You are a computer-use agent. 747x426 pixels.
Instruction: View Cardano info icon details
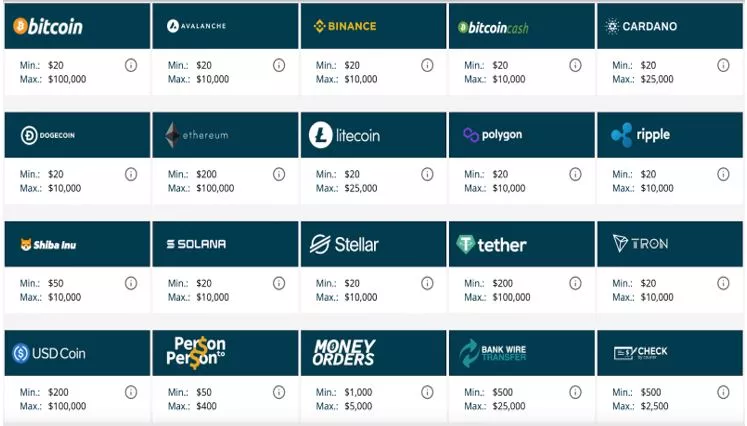723,65
